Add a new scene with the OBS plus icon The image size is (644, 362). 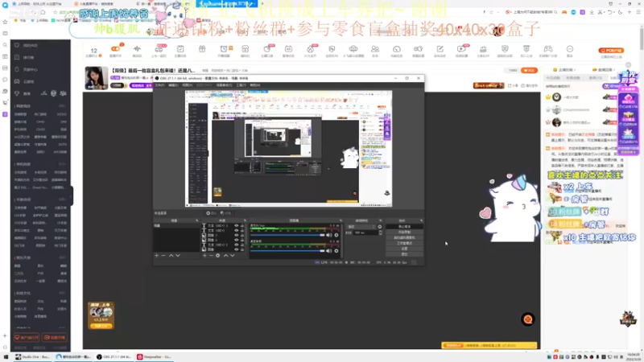156,255
